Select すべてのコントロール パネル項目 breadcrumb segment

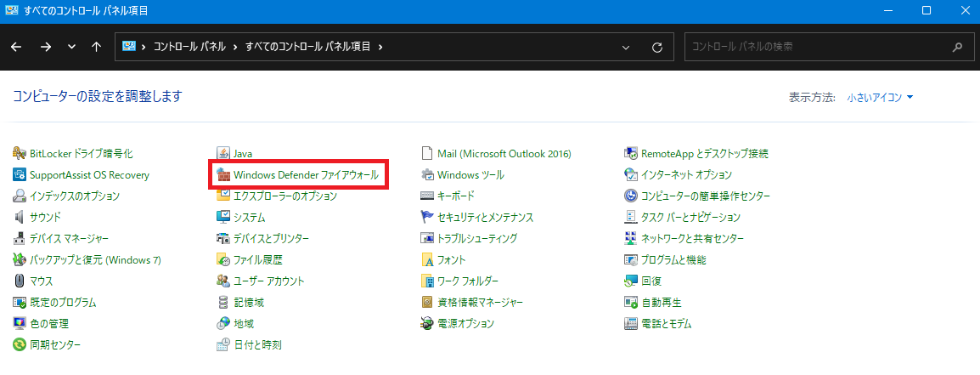point(308,47)
